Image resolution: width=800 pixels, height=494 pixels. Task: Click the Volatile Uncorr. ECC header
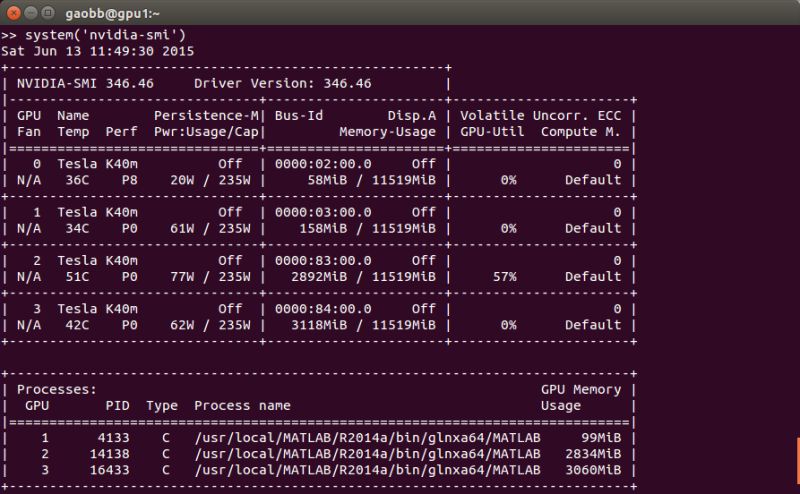pos(541,116)
